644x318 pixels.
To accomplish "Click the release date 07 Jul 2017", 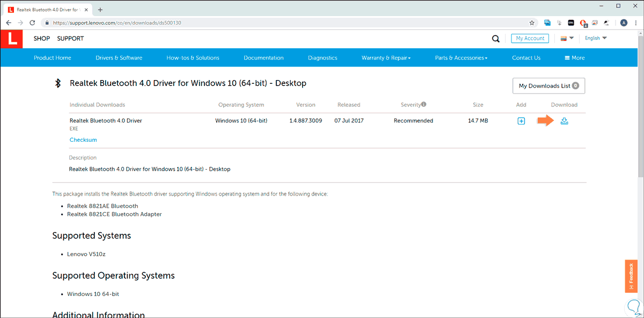I will coord(349,121).
